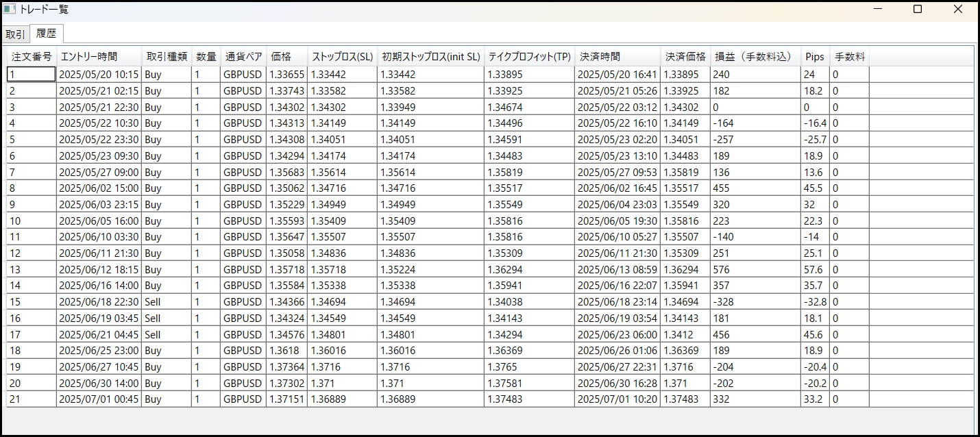This screenshot has width=980, height=437.
Task: Click the 手数料 column header
Action: 849,57
